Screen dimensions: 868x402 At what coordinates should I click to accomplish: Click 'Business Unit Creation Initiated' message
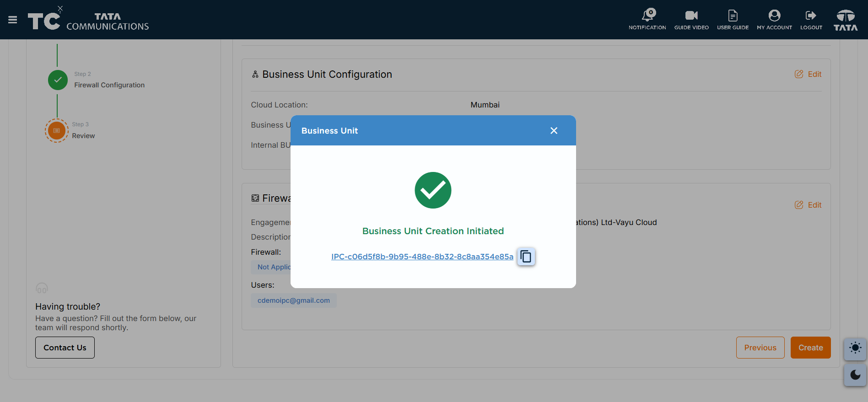coord(433,231)
